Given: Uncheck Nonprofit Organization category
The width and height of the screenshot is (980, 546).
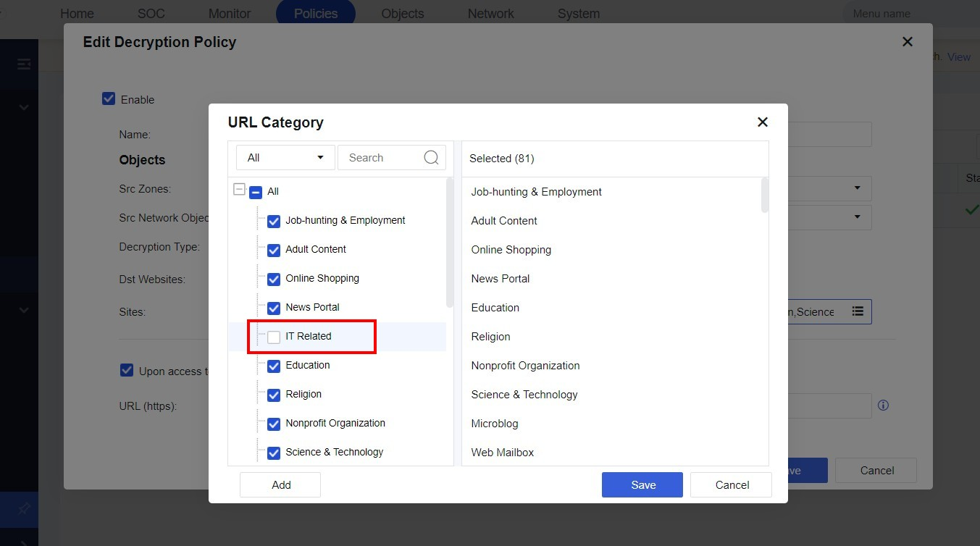Looking at the screenshot, I should [x=274, y=424].
